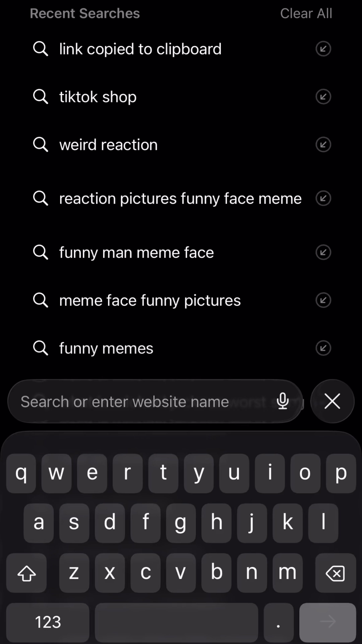Tap arrow icon next to 'weird reaction'

coord(323,145)
